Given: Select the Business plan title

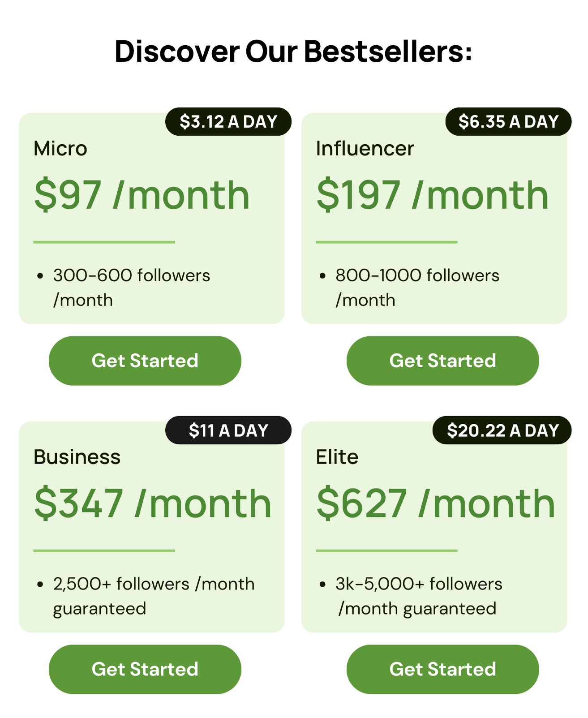Looking at the screenshot, I should coord(77,457).
